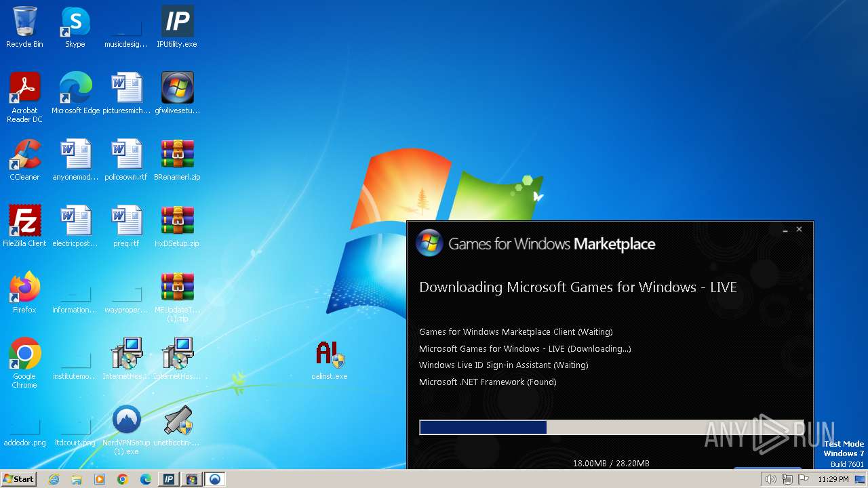Screen dimensions: 868x488
Task: Select the NordVPNSetup (1).exe icon
Action: pos(126,430)
